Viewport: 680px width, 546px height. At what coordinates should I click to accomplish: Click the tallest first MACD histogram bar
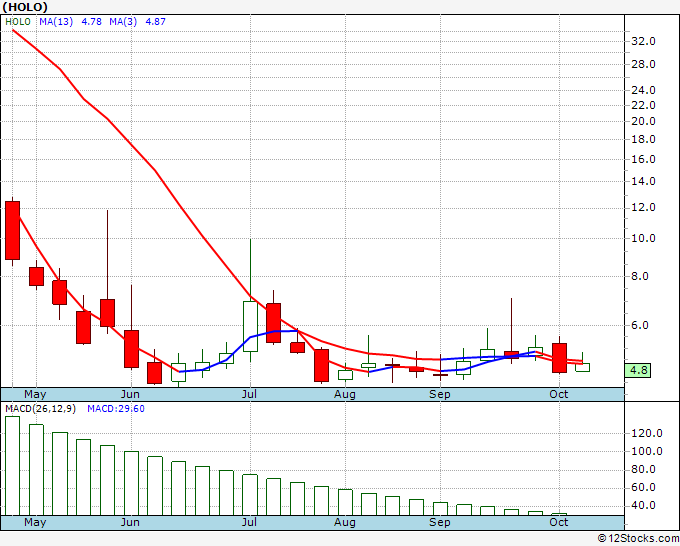(13, 466)
